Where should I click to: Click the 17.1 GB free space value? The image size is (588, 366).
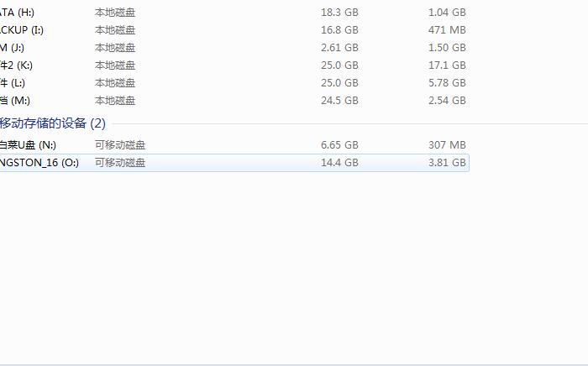[447, 65]
